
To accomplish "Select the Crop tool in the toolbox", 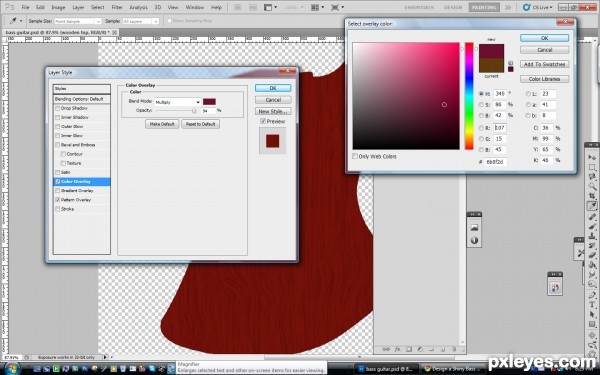I will coord(592,196).
